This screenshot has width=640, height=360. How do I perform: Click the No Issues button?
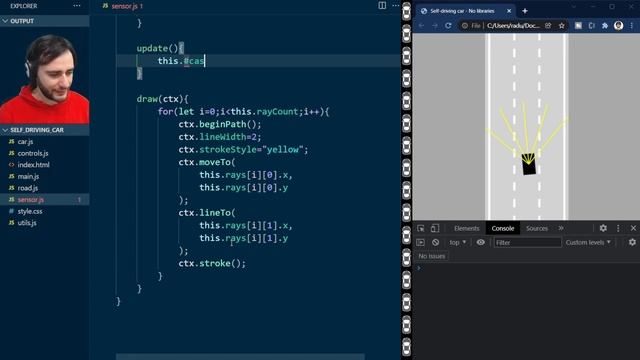coord(431,256)
